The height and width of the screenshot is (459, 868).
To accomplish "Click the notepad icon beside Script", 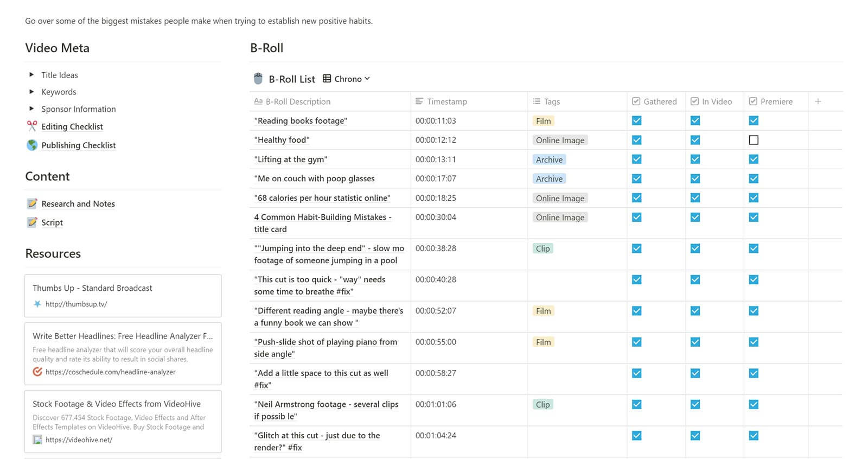I will 32,222.
